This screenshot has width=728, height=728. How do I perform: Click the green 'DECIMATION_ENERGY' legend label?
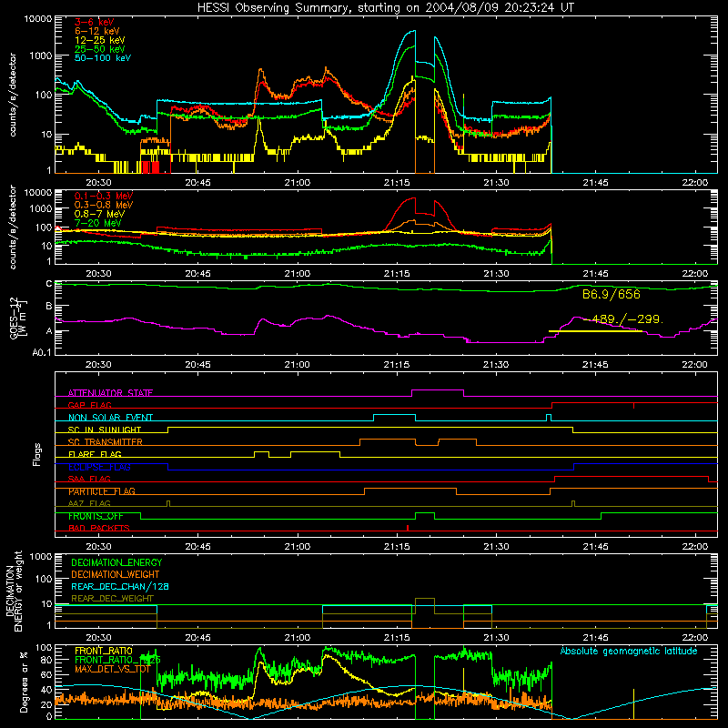116,562
